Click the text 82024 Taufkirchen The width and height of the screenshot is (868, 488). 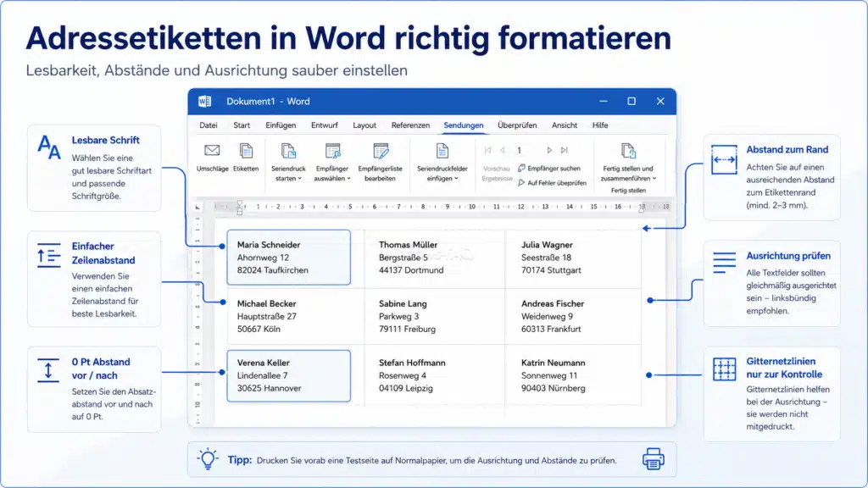click(x=272, y=270)
